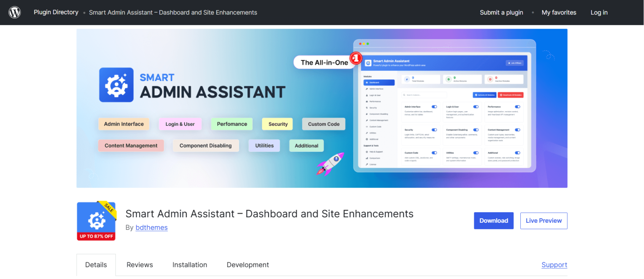This screenshot has height=279, width=644.
Task: Toggle the Utilities module switch in the mockup
Action: point(476,153)
